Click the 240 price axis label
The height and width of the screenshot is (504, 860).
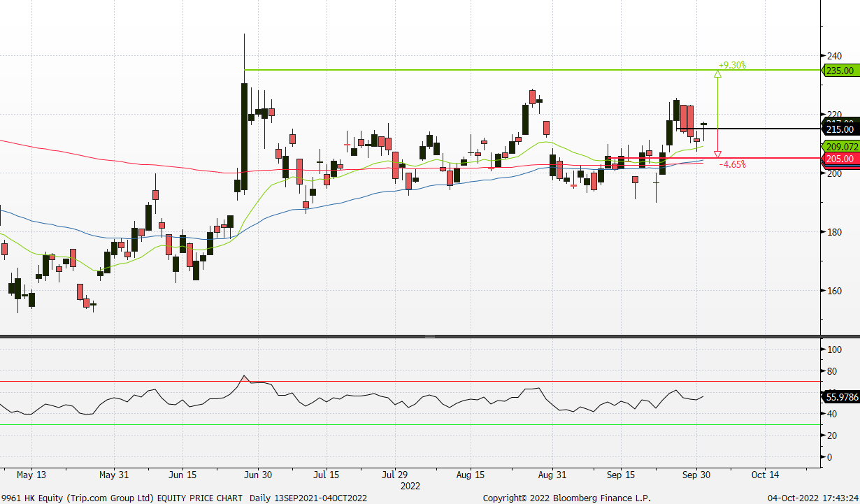click(x=833, y=56)
